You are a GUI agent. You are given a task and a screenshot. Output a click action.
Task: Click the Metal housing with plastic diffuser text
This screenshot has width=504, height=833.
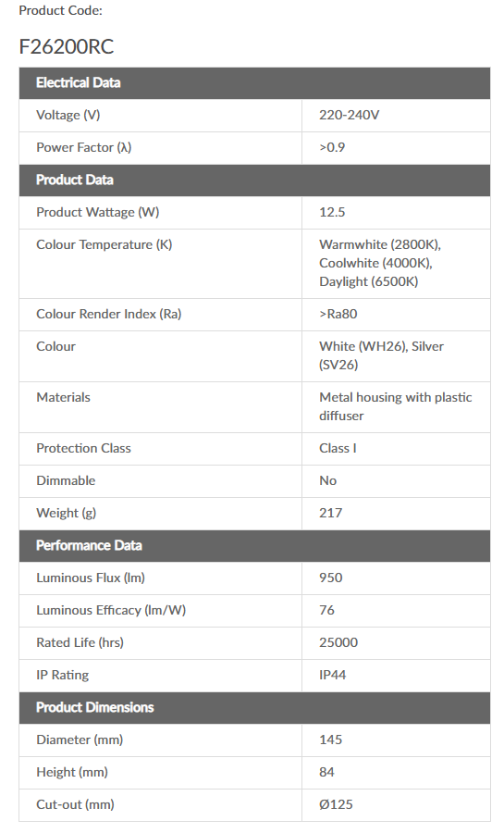coord(395,407)
